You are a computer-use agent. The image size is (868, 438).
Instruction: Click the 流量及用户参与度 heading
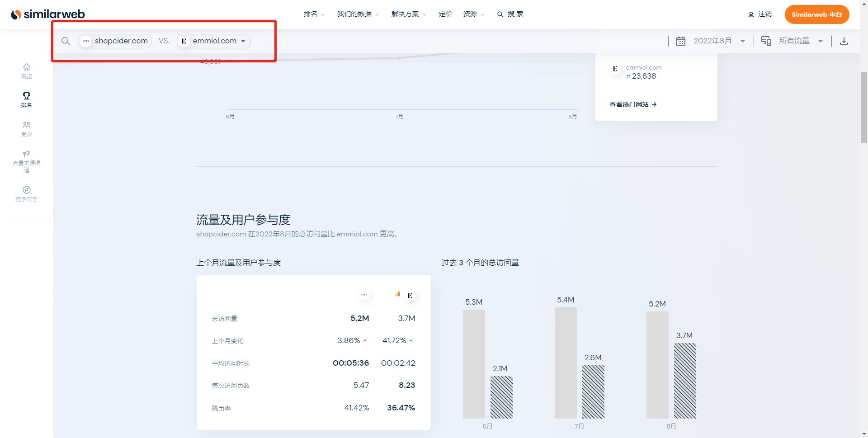(243, 220)
